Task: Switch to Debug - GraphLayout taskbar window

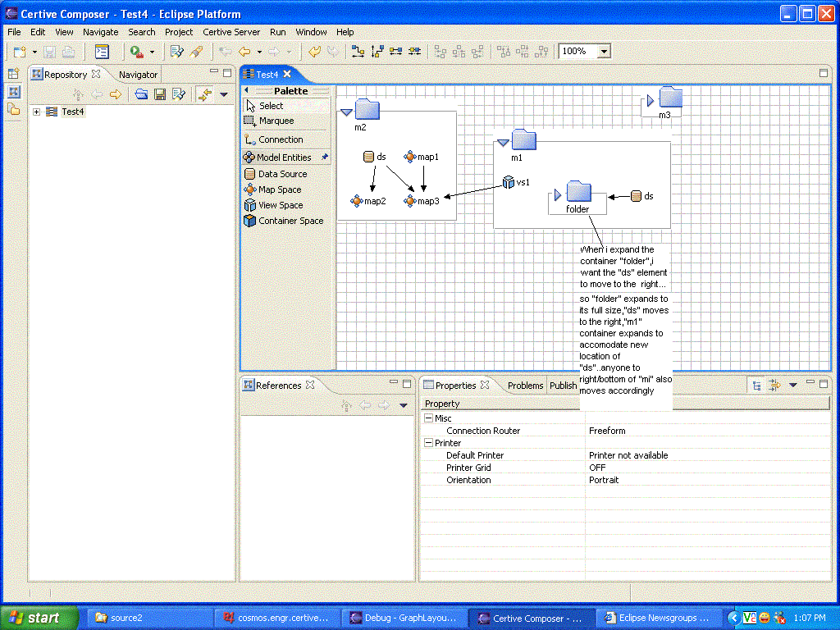Action: pos(405,618)
